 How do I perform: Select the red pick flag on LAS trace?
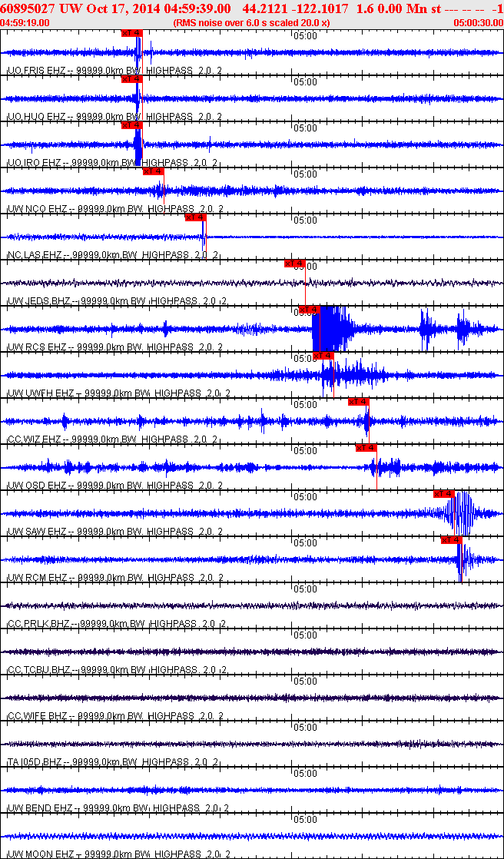point(196,217)
